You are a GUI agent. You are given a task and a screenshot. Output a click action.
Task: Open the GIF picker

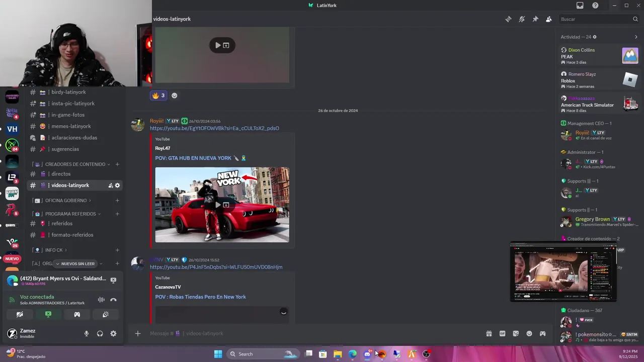pyautogui.click(x=502, y=333)
